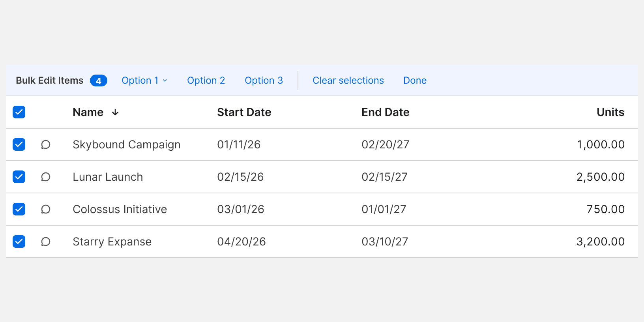
Task: Open comment for Skybound Campaign row
Action: pos(46,144)
